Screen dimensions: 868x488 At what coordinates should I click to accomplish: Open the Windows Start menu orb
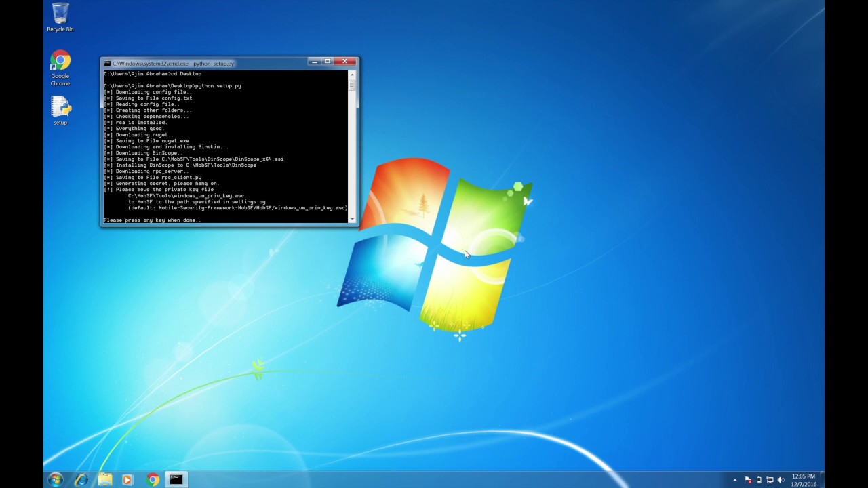tap(56, 479)
